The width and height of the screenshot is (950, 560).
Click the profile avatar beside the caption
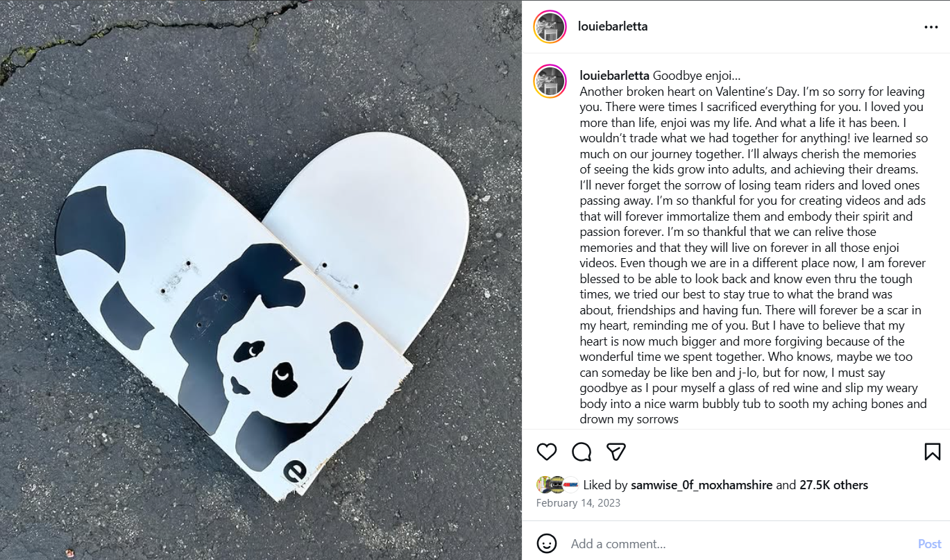pyautogui.click(x=550, y=82)
